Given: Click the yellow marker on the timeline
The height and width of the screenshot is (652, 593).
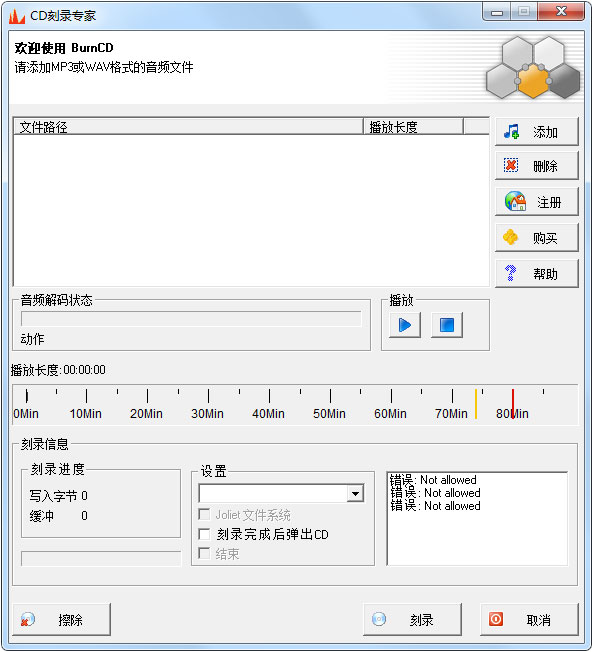Looking at the screenshot, I should (476, 404).
